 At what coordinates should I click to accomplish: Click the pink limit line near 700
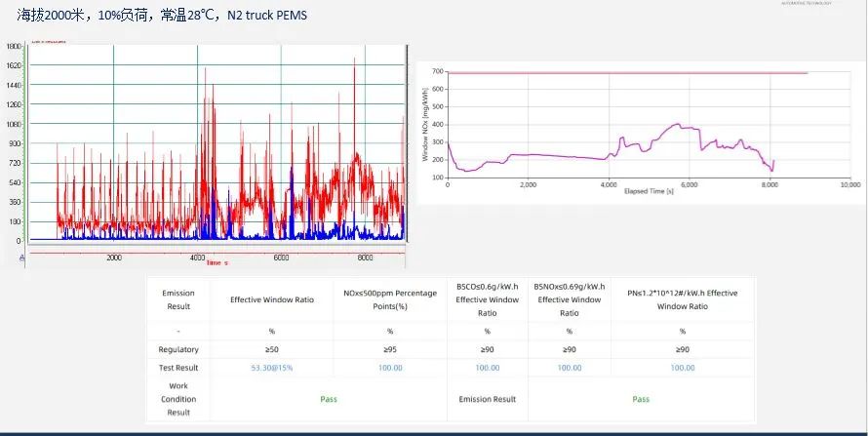tap(624, 73)
